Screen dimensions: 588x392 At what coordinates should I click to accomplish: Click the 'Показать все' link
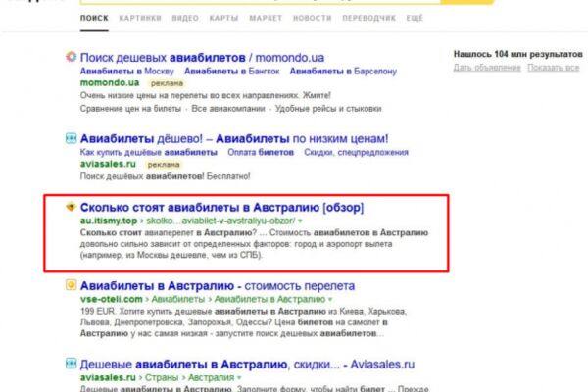pos(554,68)
